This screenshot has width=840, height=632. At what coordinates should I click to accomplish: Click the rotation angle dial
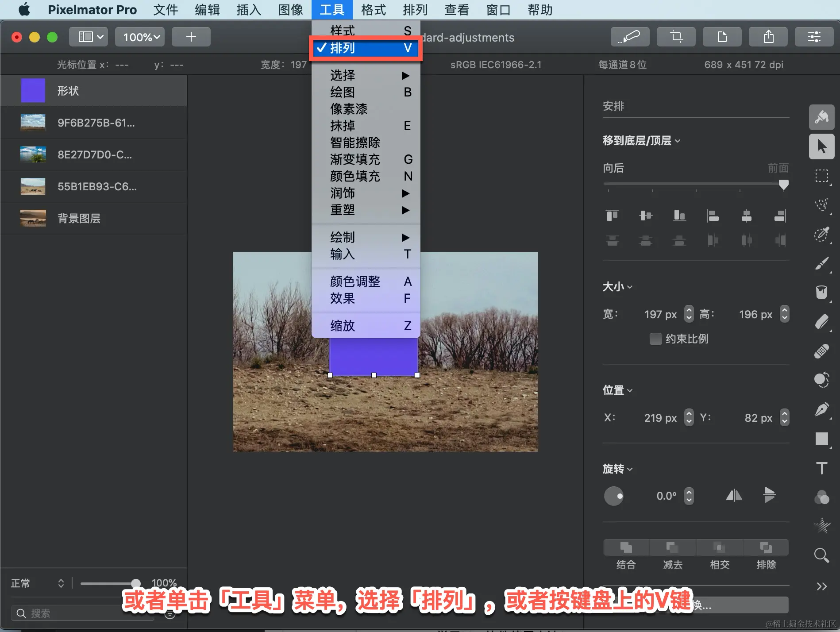(x=613, y=496)
